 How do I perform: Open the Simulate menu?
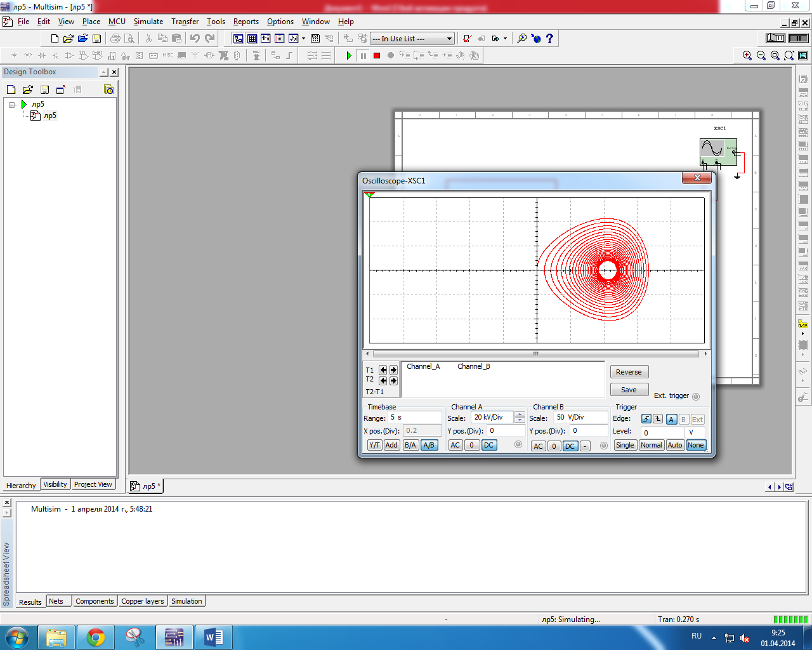coord(148,22)
